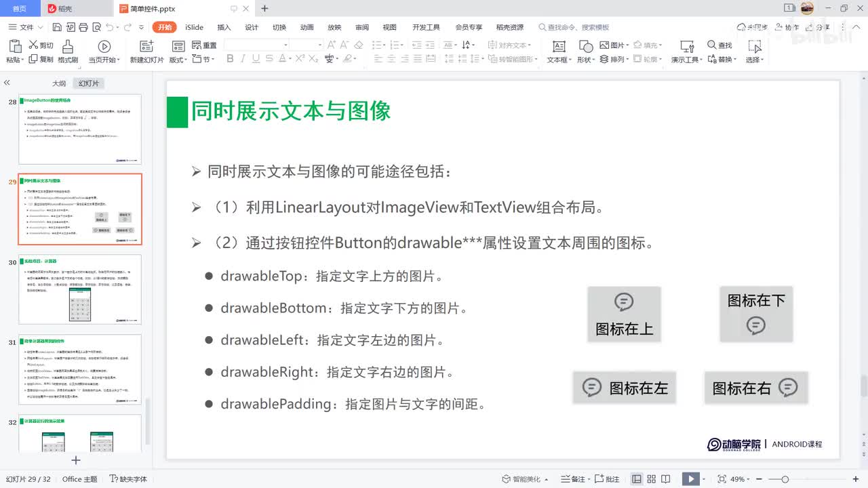Screen dimensions: 868x488
Task: Start slideshow with status bar play button
Action: pyautogui.click(x=690, y=479)
